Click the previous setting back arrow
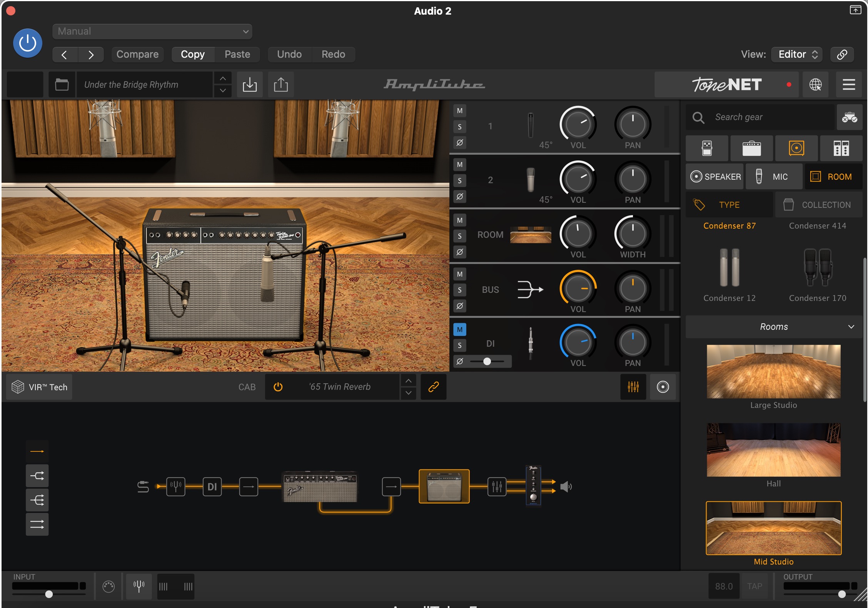 point(65,55)
